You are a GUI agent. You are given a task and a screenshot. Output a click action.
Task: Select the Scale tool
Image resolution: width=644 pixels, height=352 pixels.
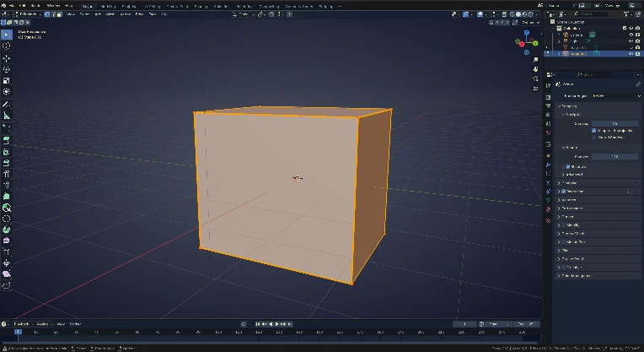pyautogui.click(x=7, y=80)
